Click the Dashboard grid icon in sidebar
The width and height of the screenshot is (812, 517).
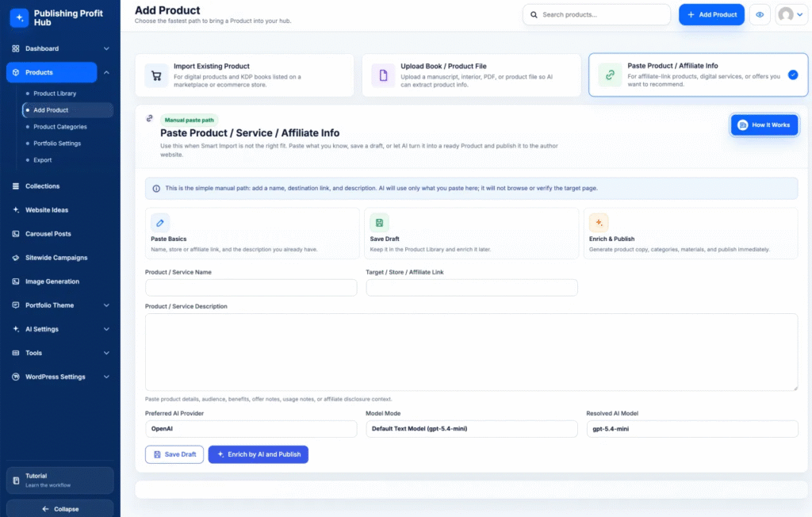(16, 48)
